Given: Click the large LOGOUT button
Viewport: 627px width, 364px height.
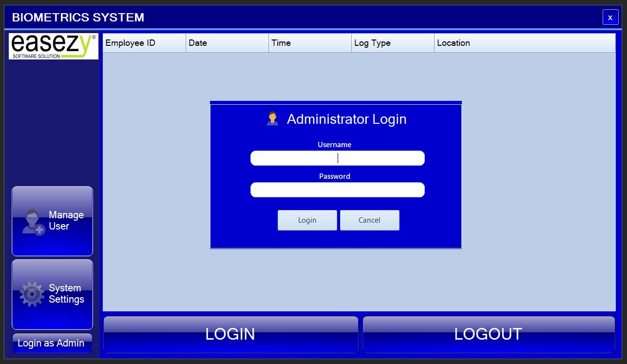Looking at the screenshot, I should [489, 334].
